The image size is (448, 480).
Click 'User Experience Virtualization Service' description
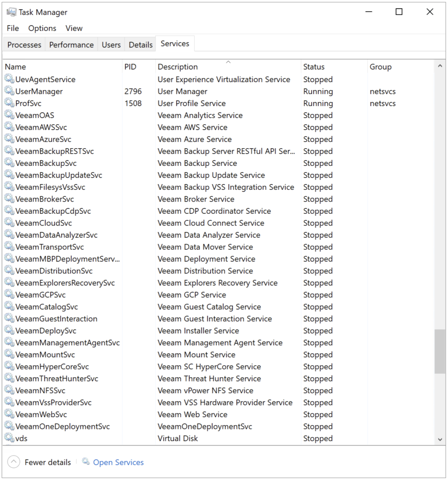(224, 79)
